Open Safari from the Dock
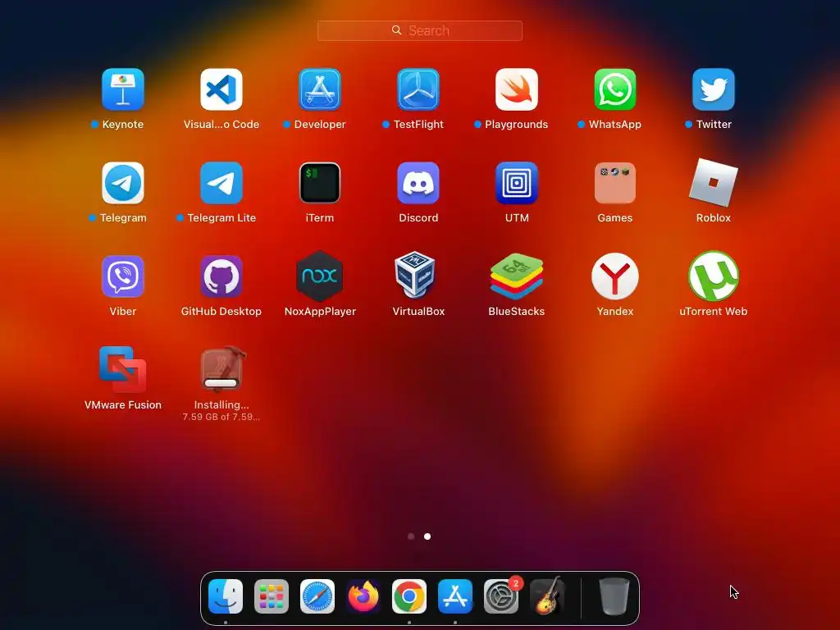 click(x=317, y=596)
